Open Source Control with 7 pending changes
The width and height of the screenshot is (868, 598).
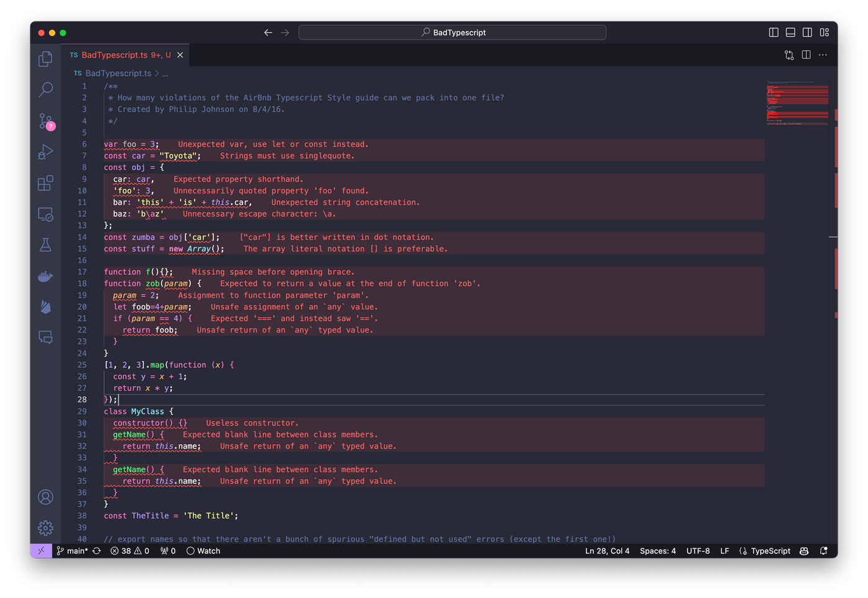coord(45,121)
